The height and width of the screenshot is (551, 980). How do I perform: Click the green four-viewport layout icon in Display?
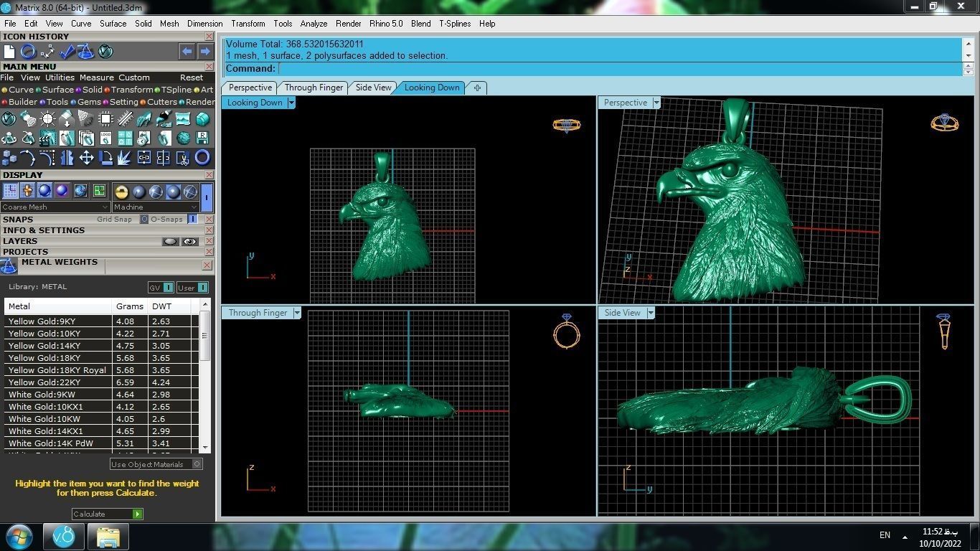coord(99,191)
